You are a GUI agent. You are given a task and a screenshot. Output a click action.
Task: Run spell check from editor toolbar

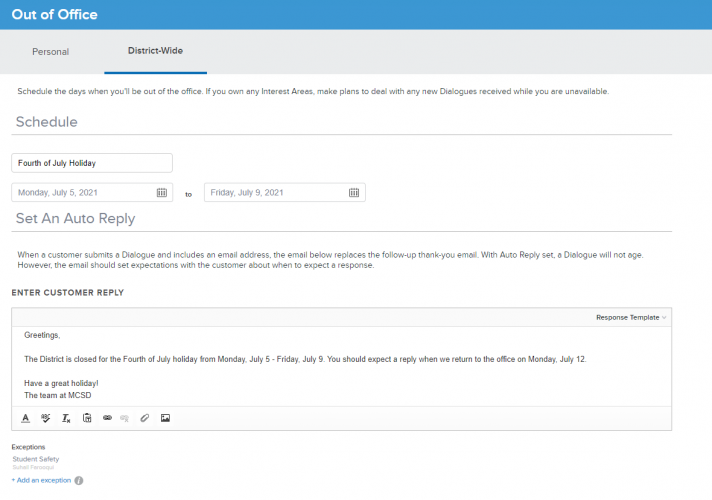45,418
